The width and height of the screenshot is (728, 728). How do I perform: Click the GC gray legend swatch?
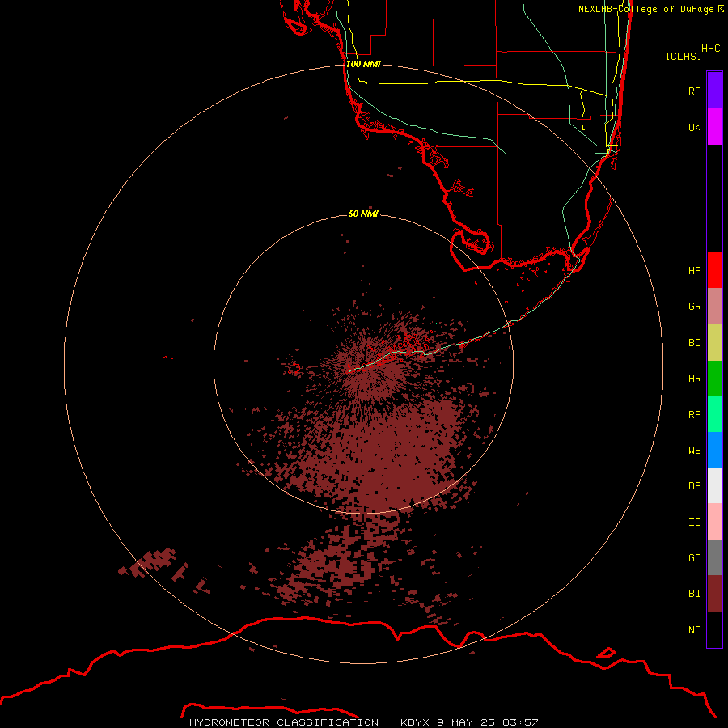pyautogui.click(x=714, y=557)
